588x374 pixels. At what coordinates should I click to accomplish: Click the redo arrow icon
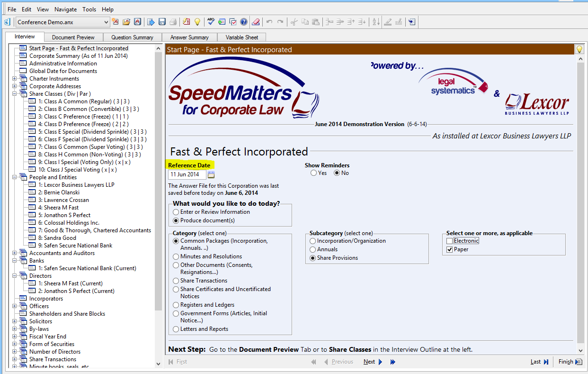tap(280, 22)
